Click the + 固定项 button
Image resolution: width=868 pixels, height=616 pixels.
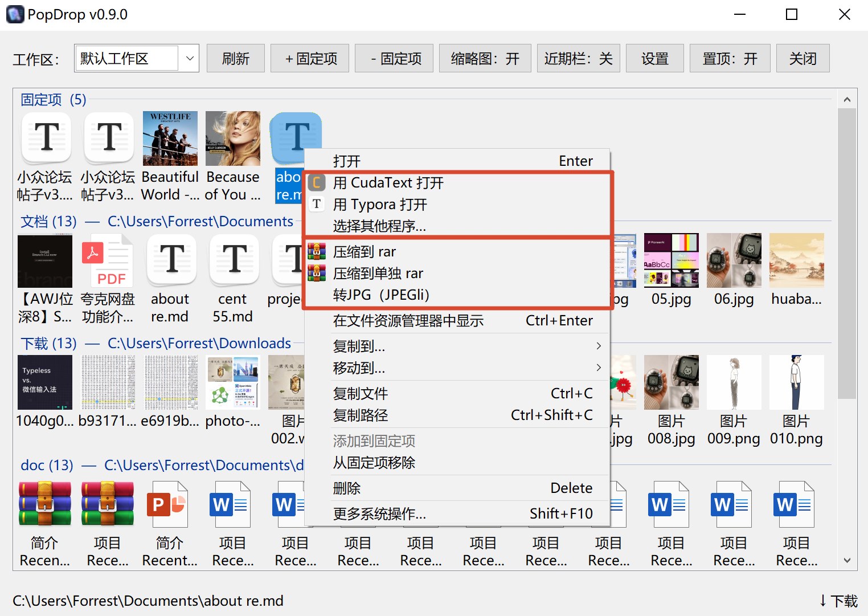(x=310, y=58)
